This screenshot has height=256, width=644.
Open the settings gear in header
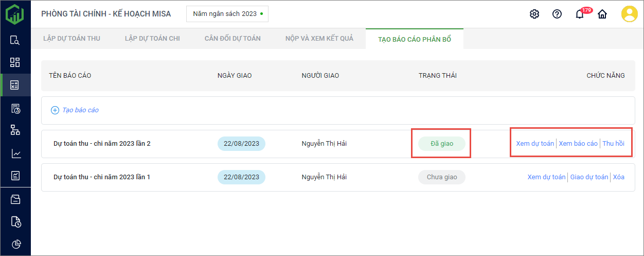coord(534,14)
